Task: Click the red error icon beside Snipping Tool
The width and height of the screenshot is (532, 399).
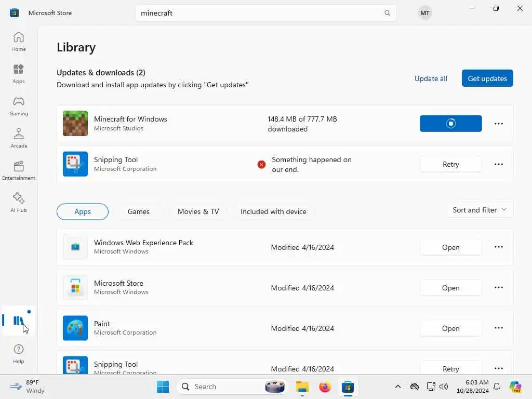Action: pos(261,165)
